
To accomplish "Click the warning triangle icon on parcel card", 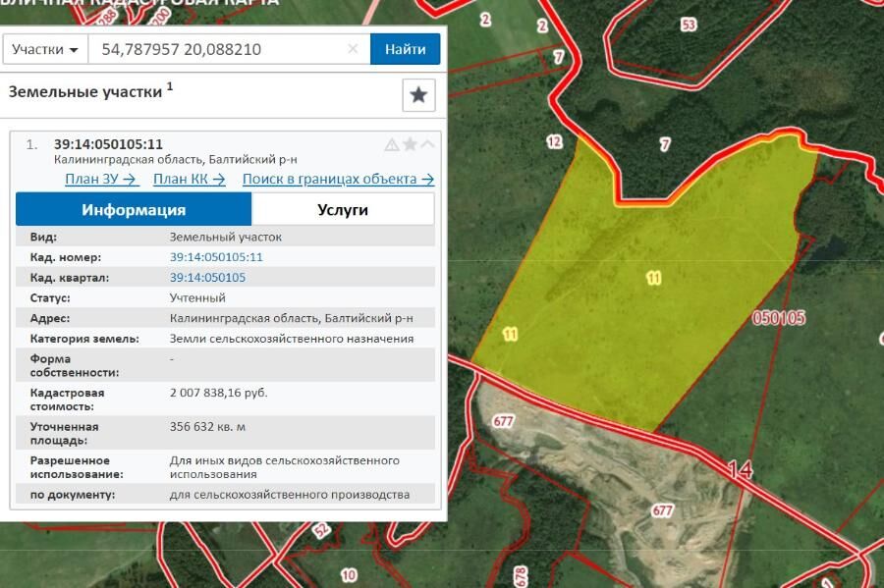I will pyautogui.click(x=392, y=144).
